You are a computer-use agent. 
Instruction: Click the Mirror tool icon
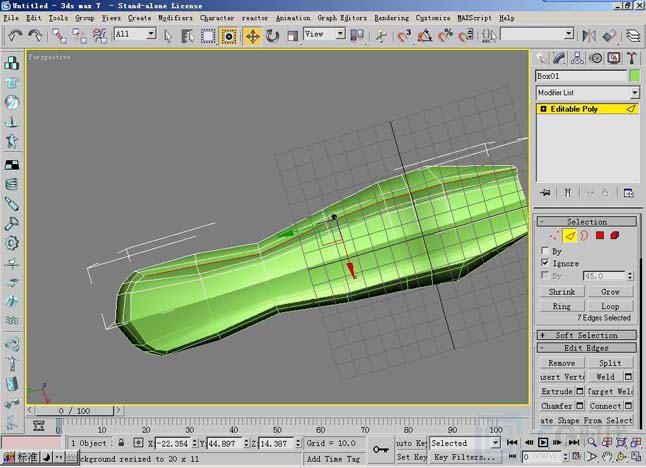(x=589, y=35)
